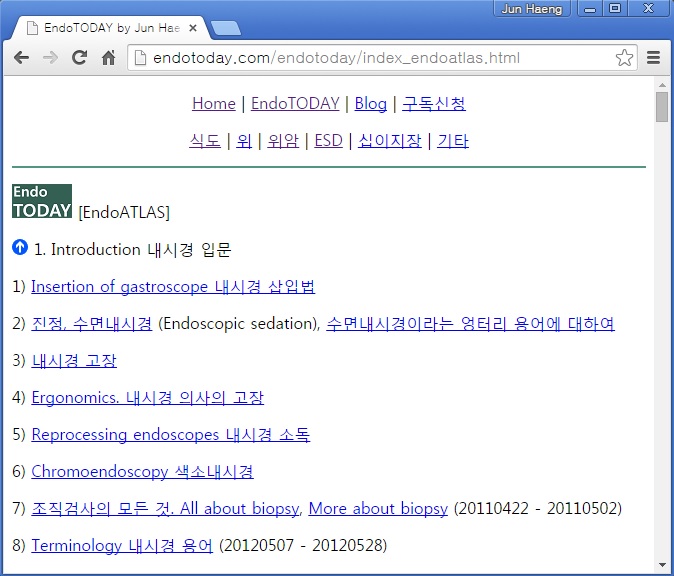This screenshot has height=576, width=674.
Task: Click the '1. Introduction 내시경 입문' heading
Action: click(x=133, y=250)
